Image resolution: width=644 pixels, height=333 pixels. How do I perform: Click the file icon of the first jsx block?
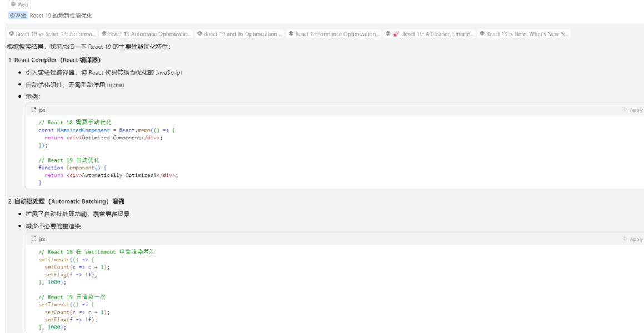tap(34, 109)
